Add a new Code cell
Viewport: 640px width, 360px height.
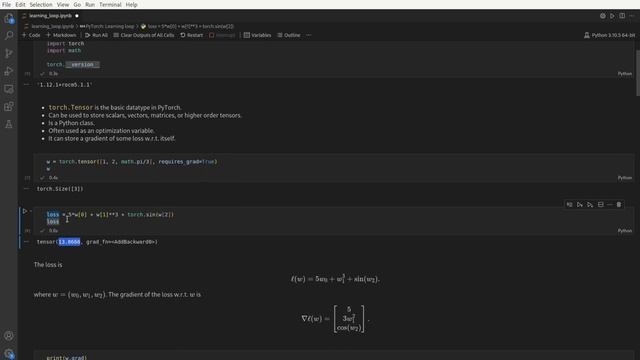coord(31,35)
